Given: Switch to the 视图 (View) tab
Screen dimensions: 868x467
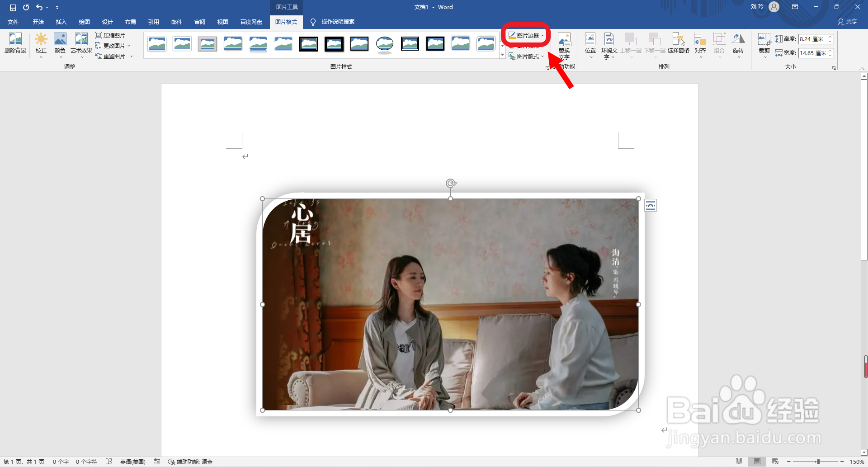Looking at the screenshot, I should coord(222,22).
